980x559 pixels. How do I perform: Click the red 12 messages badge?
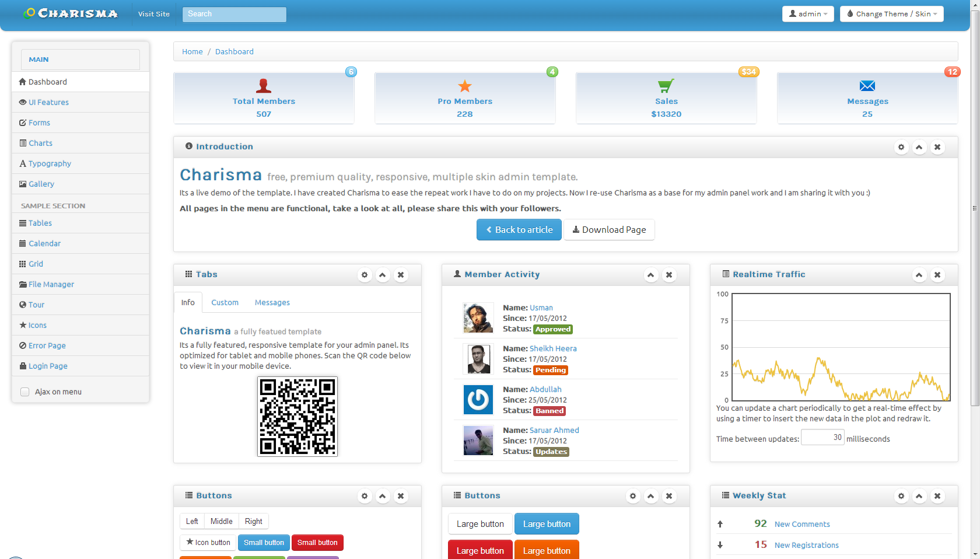[952, 72]
